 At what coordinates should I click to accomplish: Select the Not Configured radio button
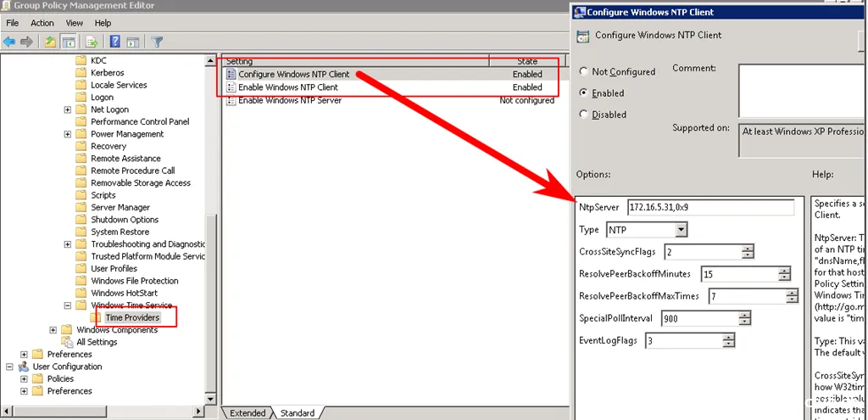[583, 72]
